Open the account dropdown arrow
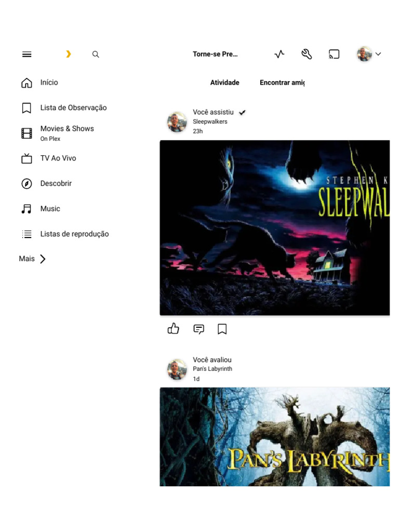This screenshot has width=399, height=532. point(378,54)
